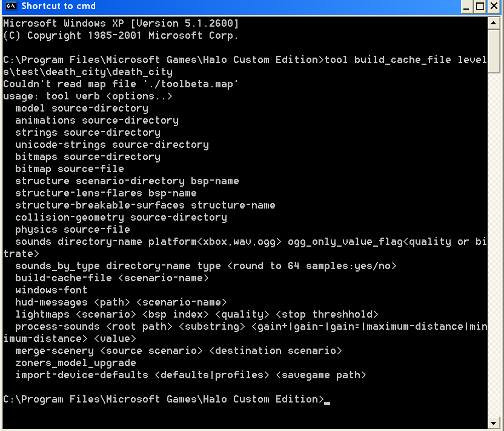Click the "build-cache-file <scenario-name>" usage line
The image size is (504, 431).
click(x=112, y=278)
